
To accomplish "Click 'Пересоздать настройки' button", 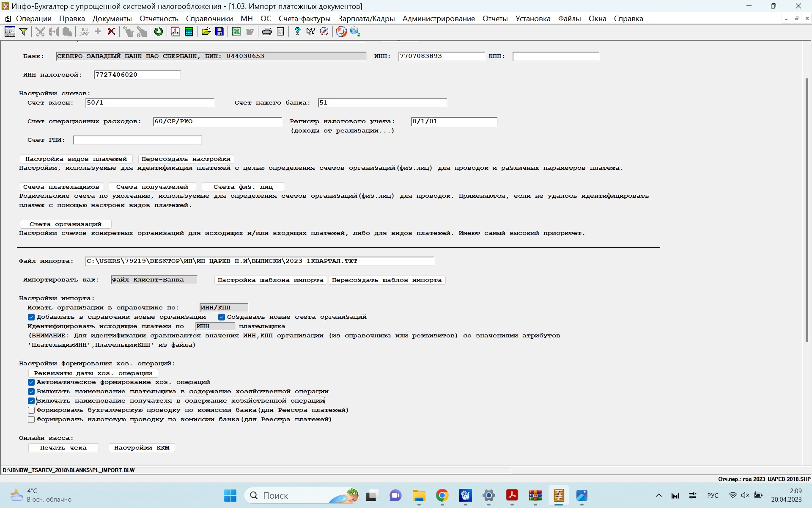I will [186, 159].
